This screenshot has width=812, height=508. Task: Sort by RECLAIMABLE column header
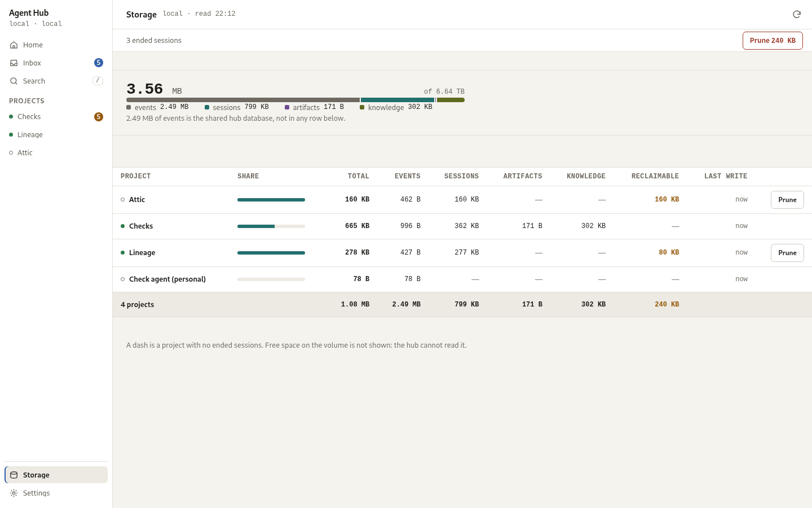click(655, 177)
